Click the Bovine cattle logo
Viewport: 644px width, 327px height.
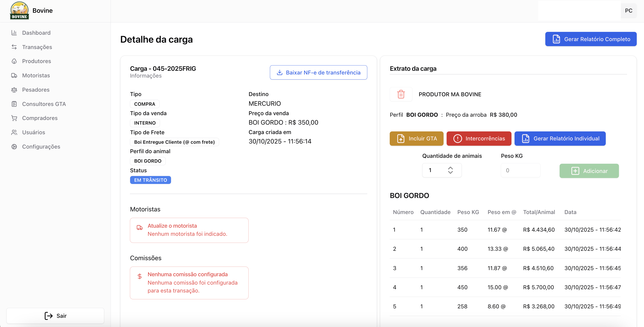[20, 11]
